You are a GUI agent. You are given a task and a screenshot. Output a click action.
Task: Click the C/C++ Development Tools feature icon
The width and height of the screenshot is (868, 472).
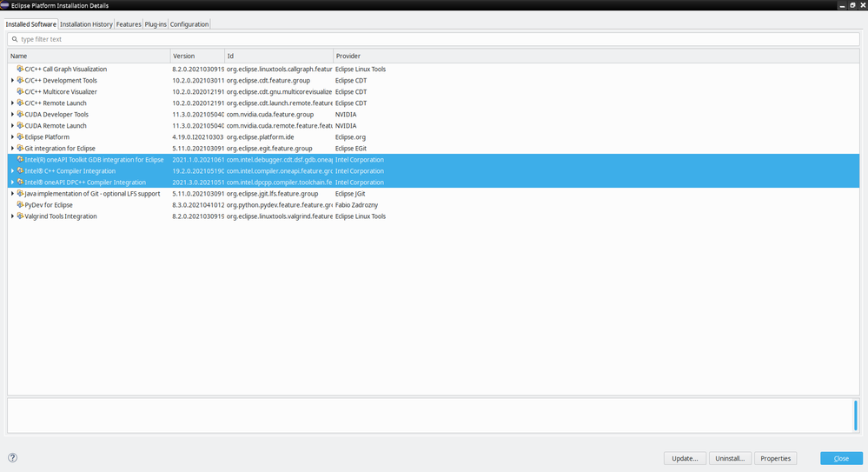pyautogui.click(x=20, y=80)
